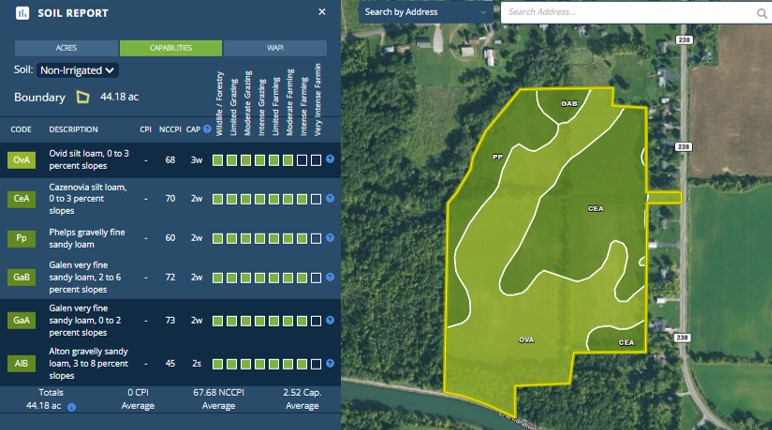Click the soil report chart icon

[x=22, y=13]
